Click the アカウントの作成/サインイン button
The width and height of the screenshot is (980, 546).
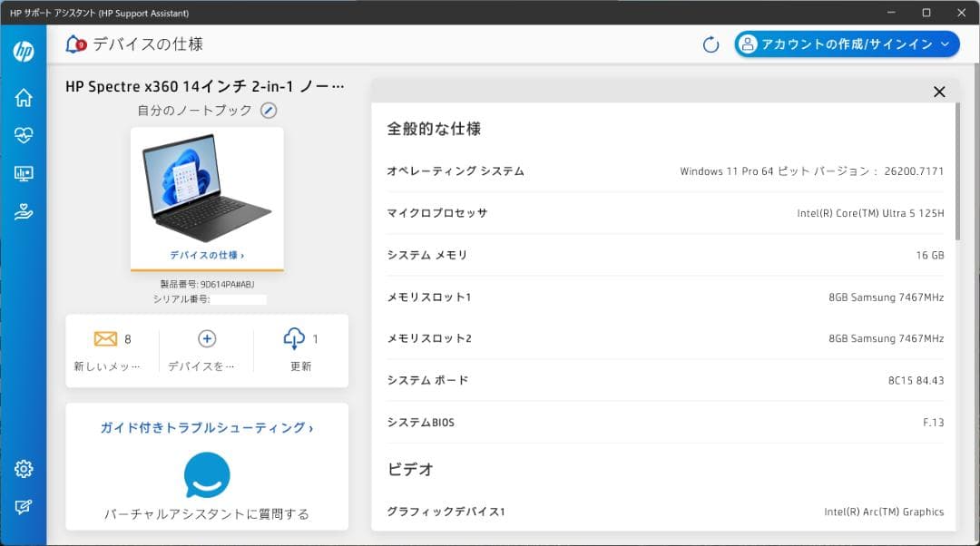pos(846,44)
